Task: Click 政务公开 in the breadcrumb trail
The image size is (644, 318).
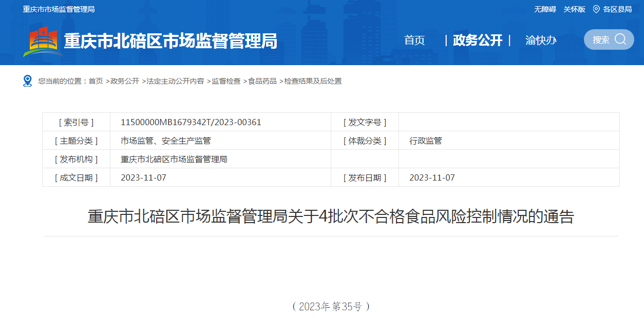Action: click(x=125, y=81)
